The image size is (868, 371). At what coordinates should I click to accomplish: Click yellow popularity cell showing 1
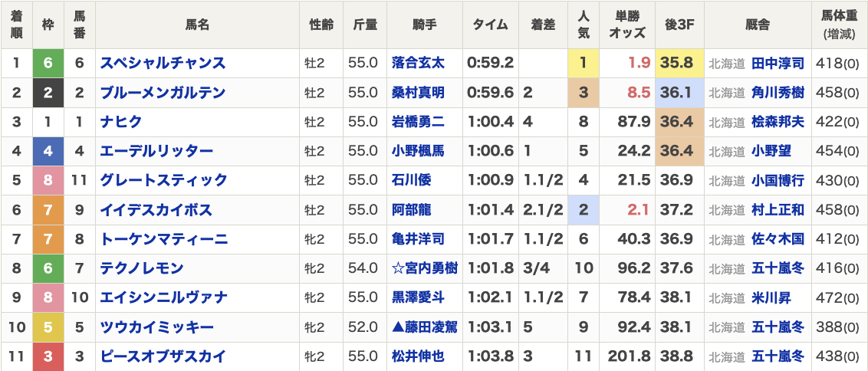[584, 63]
